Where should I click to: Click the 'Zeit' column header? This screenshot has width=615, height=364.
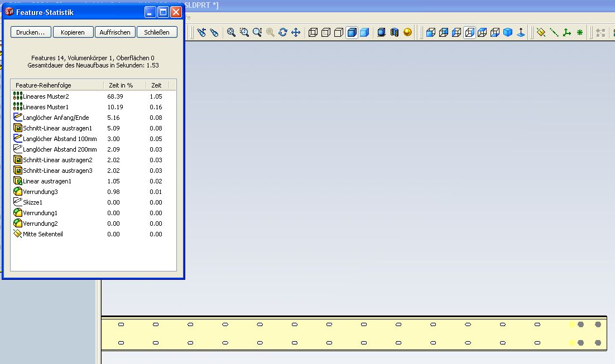pyautogui.click(x=157, y=85)
